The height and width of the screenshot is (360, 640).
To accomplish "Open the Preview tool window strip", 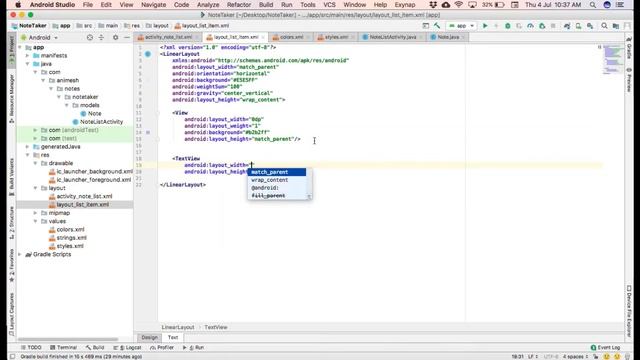I will pyautogui.click(x=629, y=80).
